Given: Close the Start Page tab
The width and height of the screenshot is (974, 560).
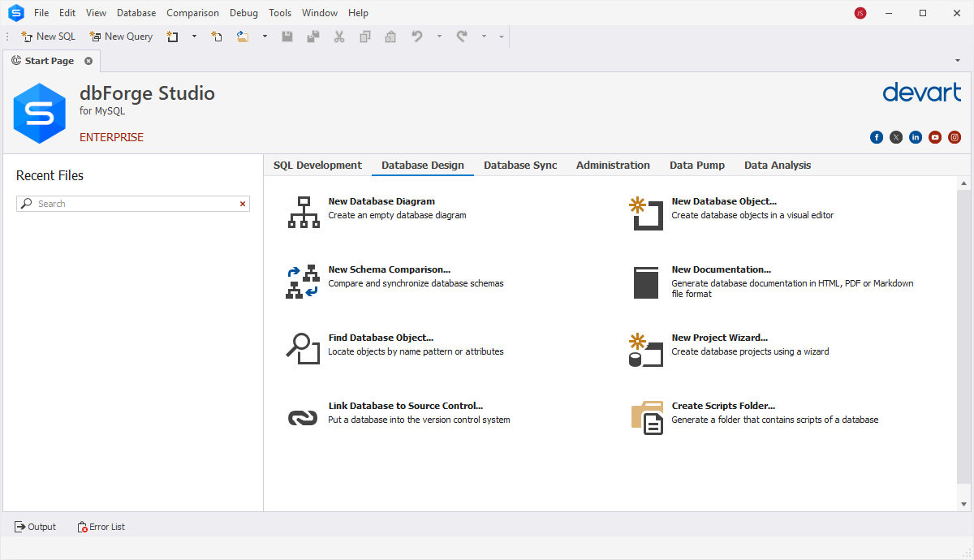Looking at the screenshot, I should [x=88, y=61].
